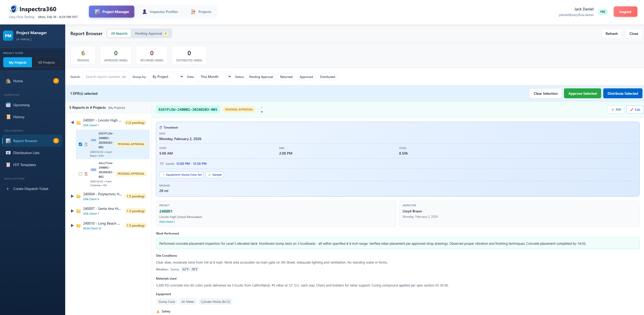The width and height of the screenshot is (644, 315).
Task: Uncheck the selected EASYFLOW-240001-20260202-001 report
Action: (81, 144)
